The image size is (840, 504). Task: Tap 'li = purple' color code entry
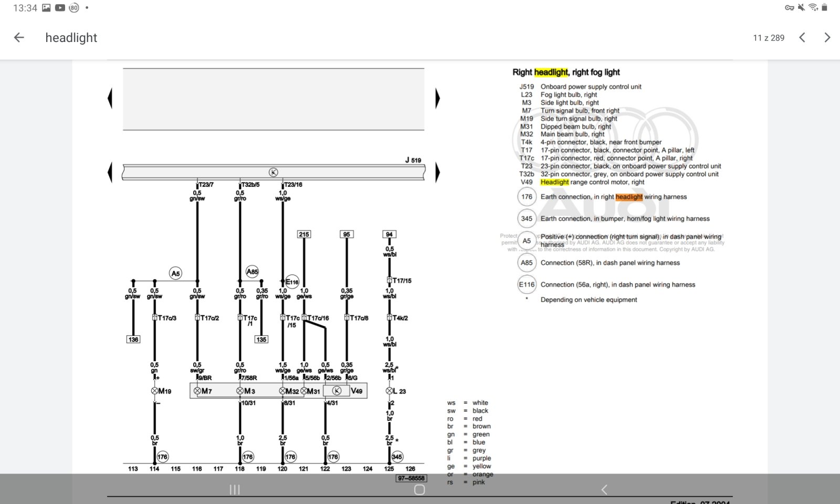pos(469,458)
